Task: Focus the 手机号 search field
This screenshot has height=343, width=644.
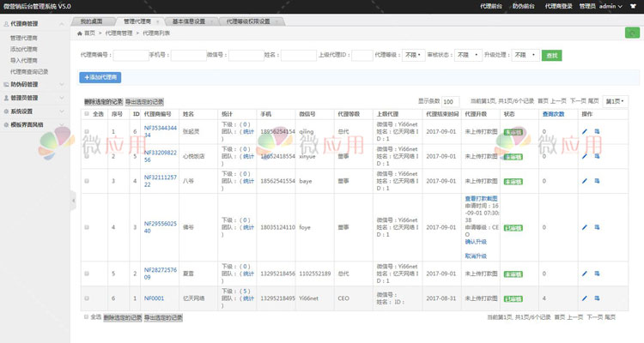Action: (x=189, y=56)
